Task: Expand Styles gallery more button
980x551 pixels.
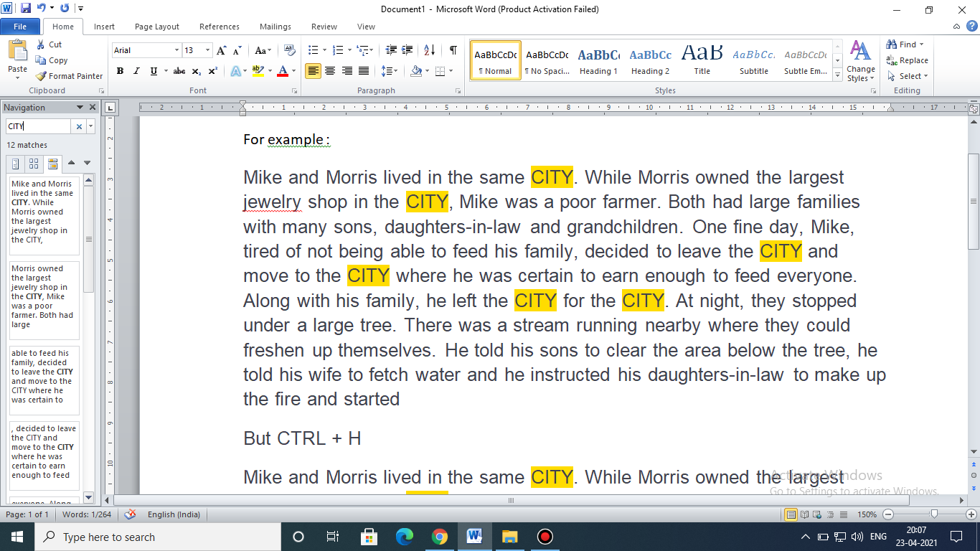Action: point(838,74)
